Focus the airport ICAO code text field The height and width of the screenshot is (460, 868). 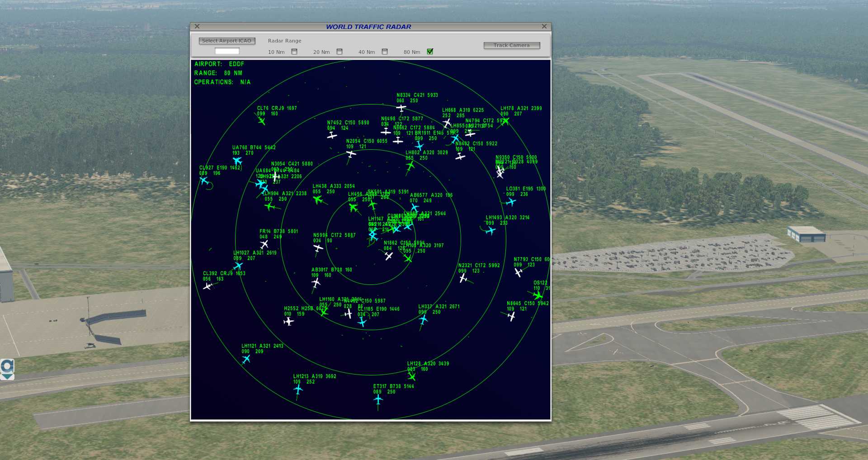tap(227, 51)
